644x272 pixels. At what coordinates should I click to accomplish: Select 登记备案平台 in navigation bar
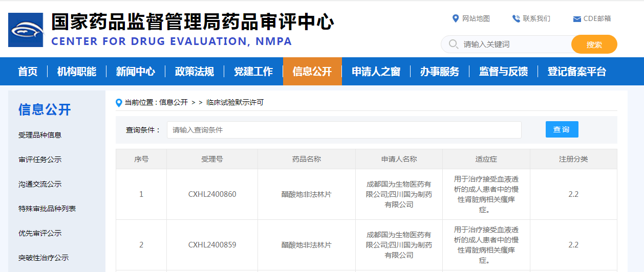(x=576, y=72)
